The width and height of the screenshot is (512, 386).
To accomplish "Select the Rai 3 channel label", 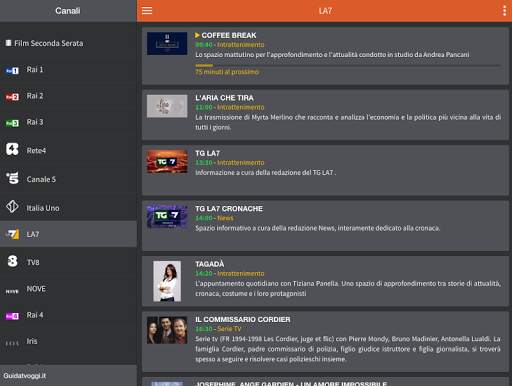I will pos(35,122).
